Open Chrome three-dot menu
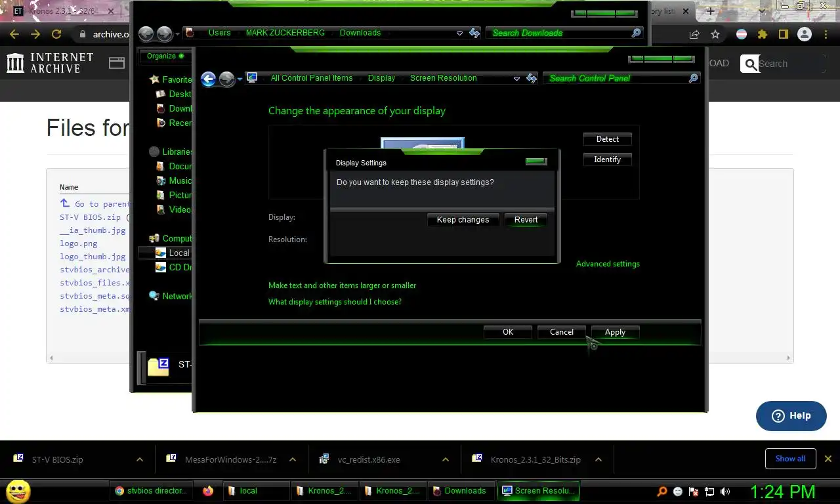This screenshot has width=840, height=504. (826, 34)
